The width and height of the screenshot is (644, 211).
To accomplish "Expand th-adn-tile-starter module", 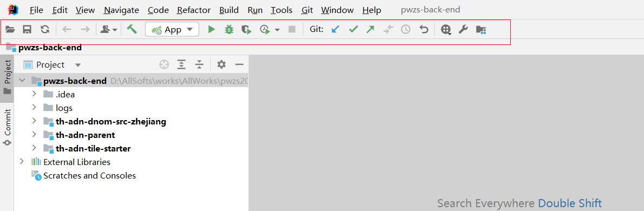I will point(35,148).
